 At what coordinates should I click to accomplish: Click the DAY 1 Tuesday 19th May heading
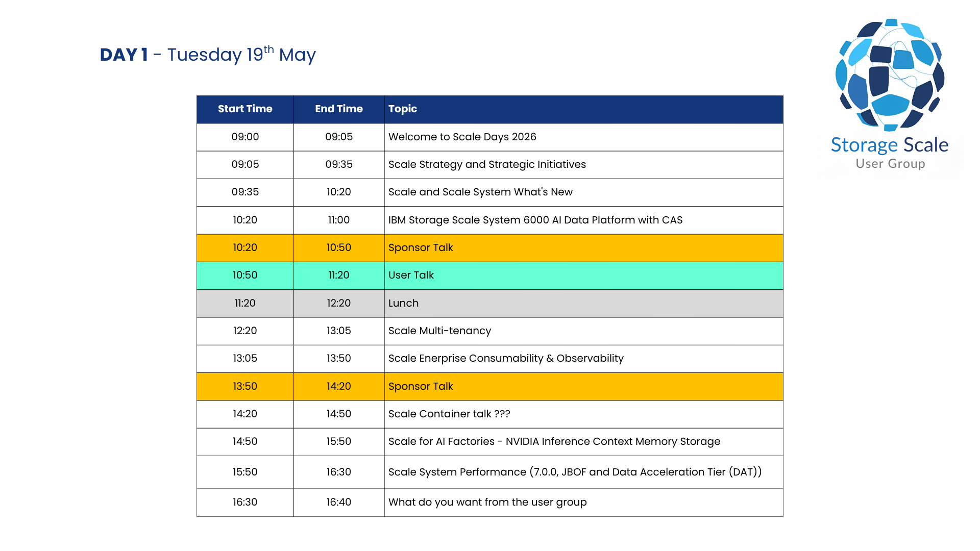pos(208,55)
